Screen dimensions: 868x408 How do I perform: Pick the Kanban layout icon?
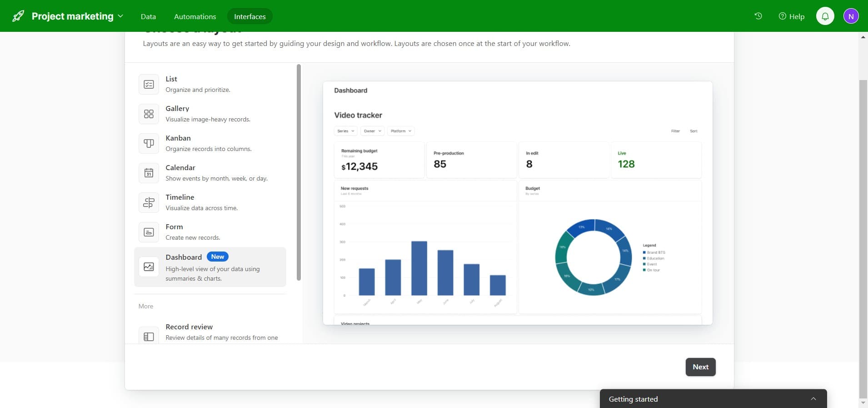coord(149,144)
